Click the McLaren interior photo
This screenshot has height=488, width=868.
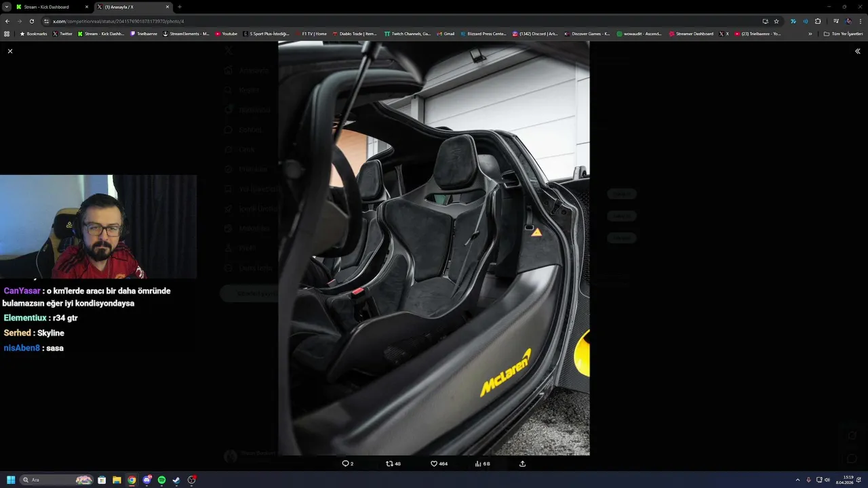pos(434,248)
